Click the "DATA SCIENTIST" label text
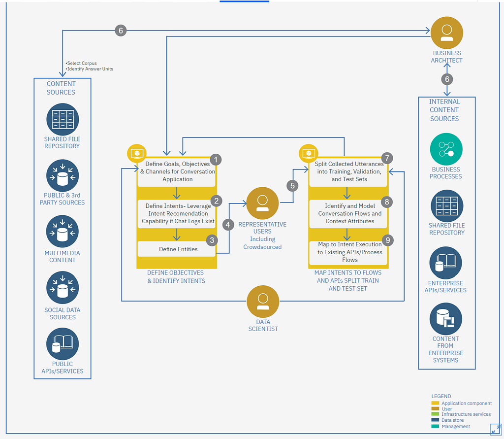The image size is (504, 439). point(263,325)
